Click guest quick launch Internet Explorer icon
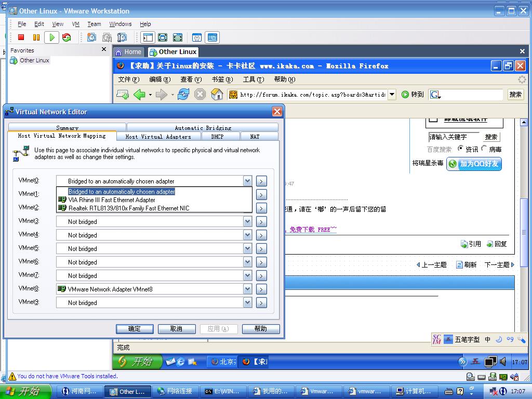This screenshot has height=399, width=532. 181,362
